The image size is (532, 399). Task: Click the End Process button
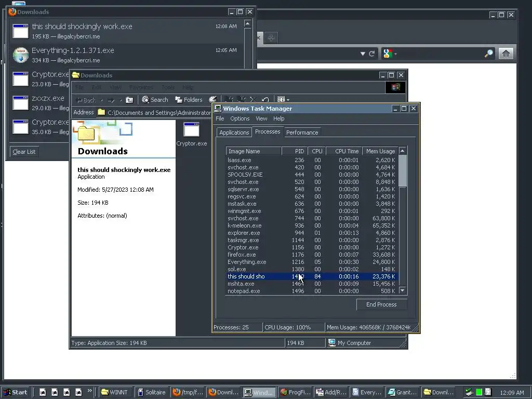(x=381, y=304)
